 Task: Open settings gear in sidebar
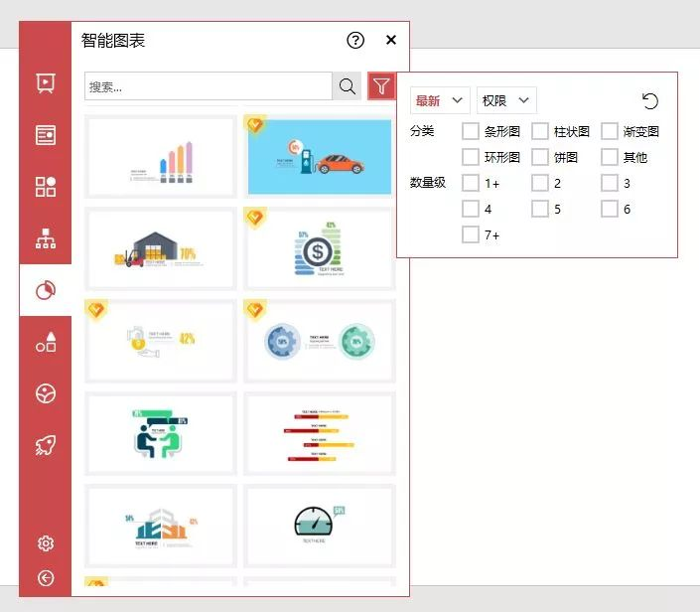point(46,543)
